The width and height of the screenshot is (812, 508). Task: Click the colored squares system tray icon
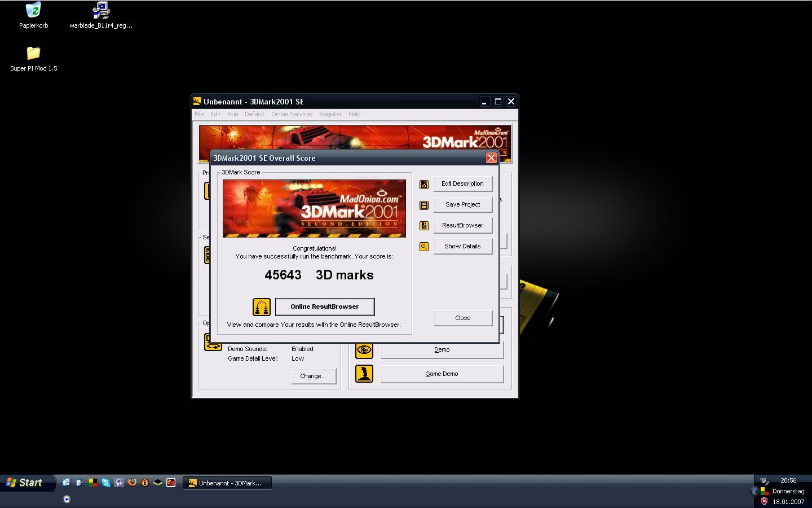click(x=764, y=491)
